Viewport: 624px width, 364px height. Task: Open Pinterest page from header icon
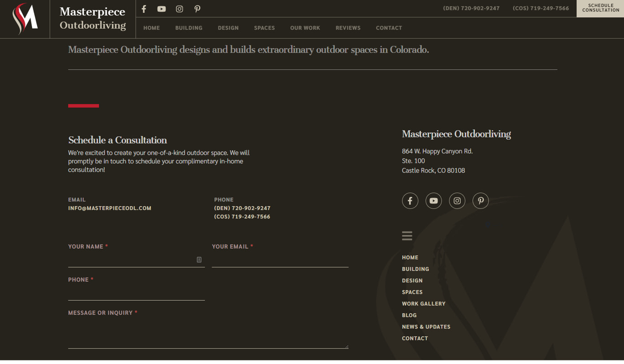197,9
